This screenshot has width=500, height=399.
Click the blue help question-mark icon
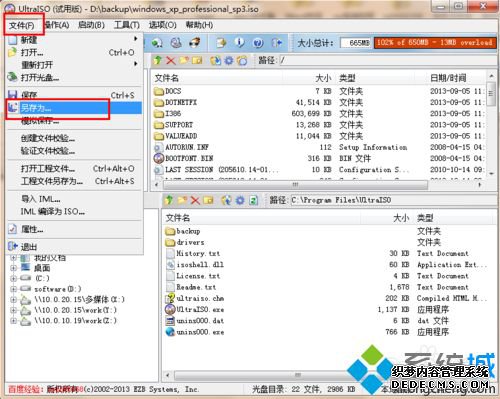(x=258, y=43)
